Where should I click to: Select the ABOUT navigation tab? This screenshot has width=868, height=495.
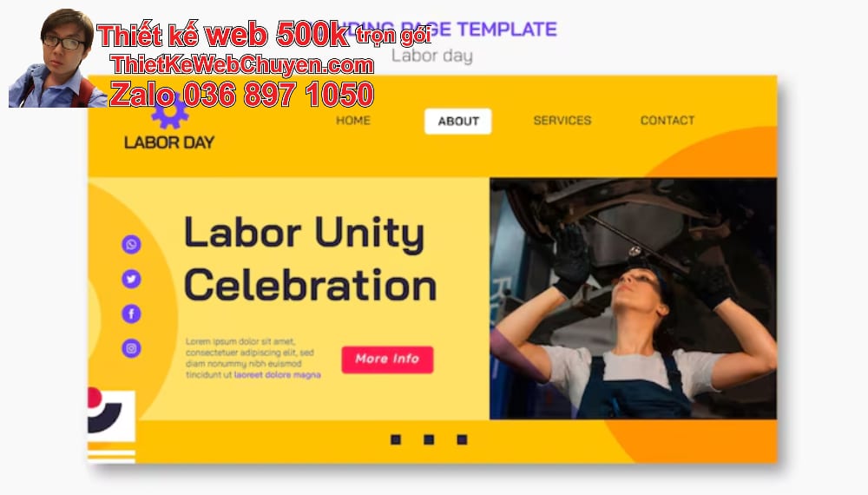(457, 122)
